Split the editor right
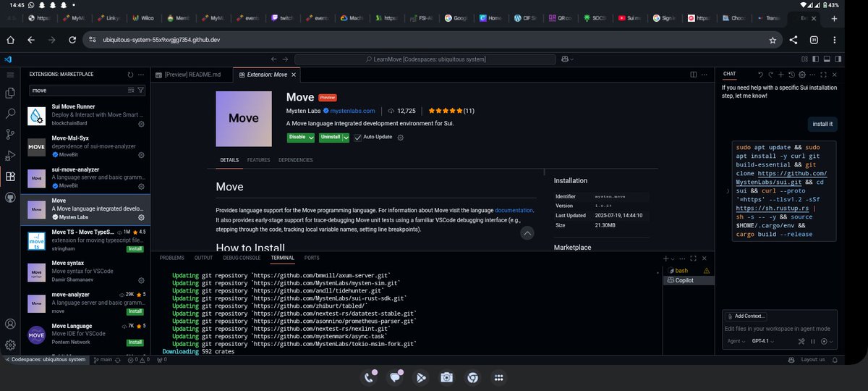 click(693, 74)
